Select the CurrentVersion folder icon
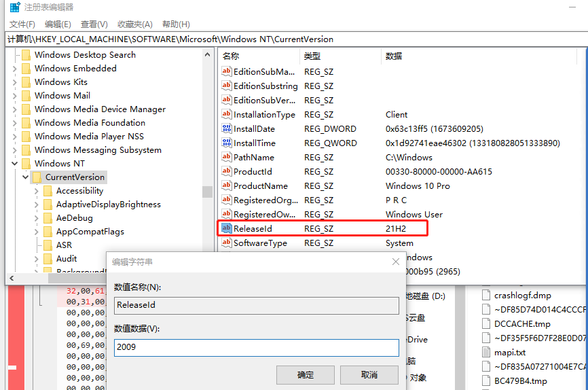This screenshot has height=390, width=588. (37, 177)
